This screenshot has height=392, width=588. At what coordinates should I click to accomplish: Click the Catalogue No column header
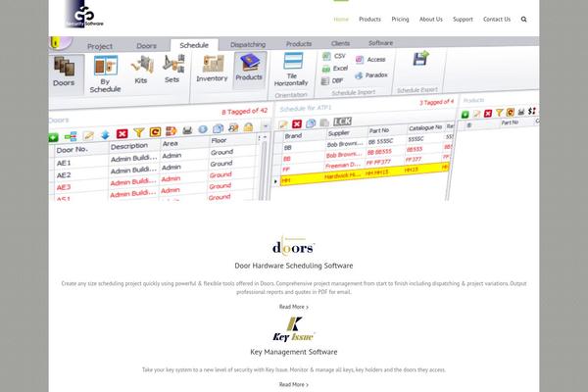tap(425, 128)
